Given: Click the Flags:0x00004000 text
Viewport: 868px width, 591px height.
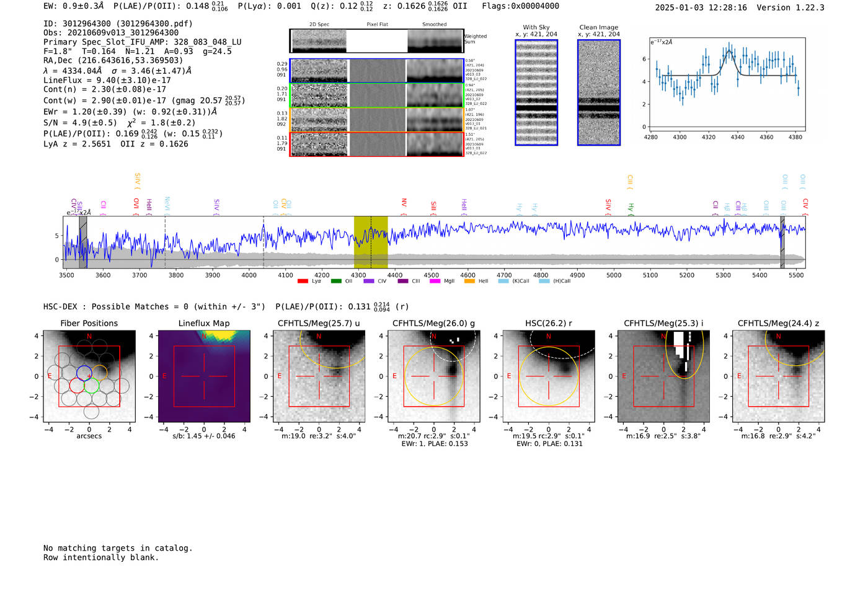Looking at the screenshot, I should tap(521, 6).
